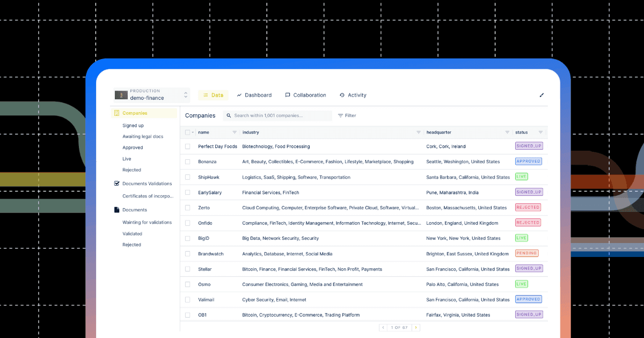This screenshot has width=644, height=338.
Task: Check the OB1 row checkbox
Action: point(188,315)
